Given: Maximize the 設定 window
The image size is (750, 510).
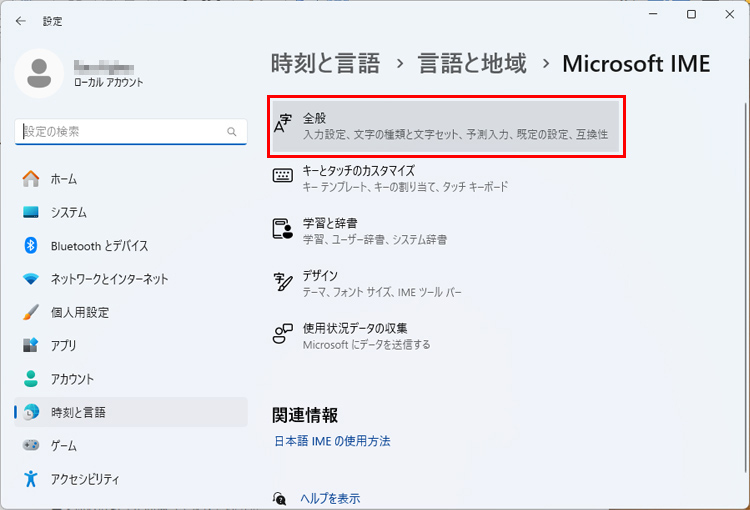Looking at the screenshot, I should pyautogui.click(x=691, y=14).
